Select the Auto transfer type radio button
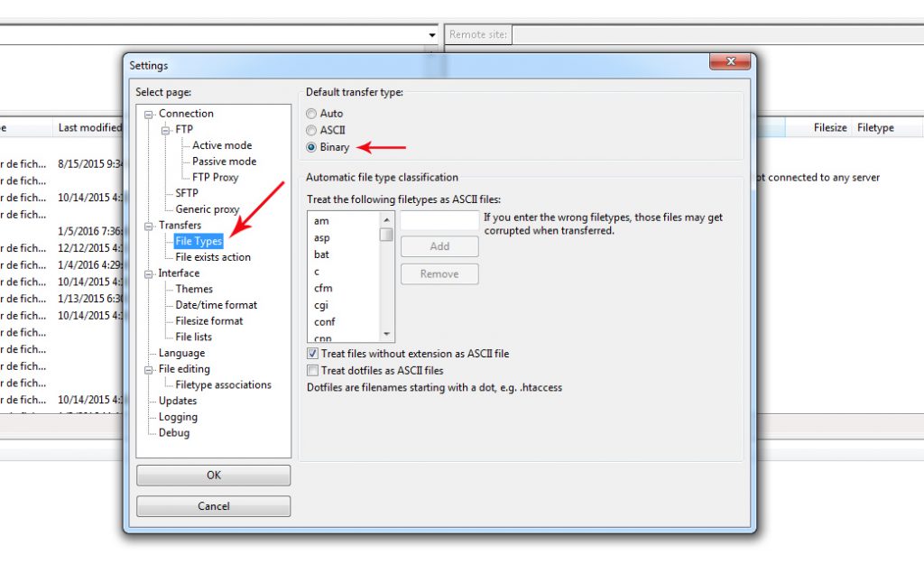Image resolution: width=924 pixels, height=564 pixels. 311,114
